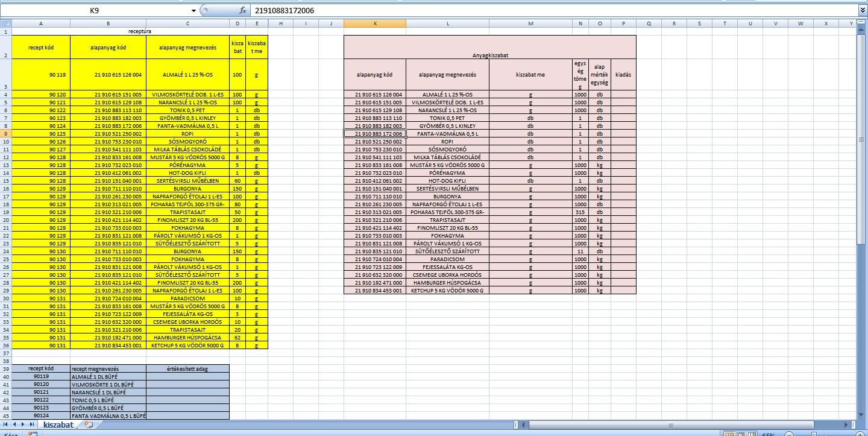Click the yellow alapanyag kód header cell

(x=108, y=47)
